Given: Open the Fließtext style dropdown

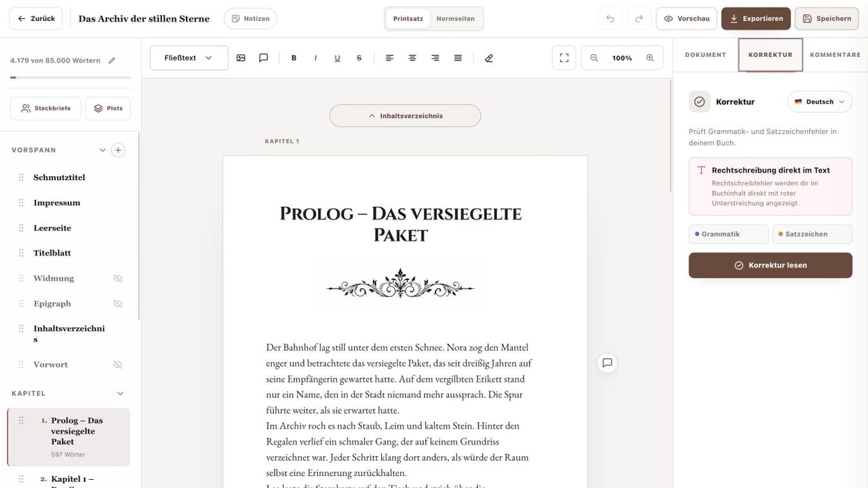Looking at the screenshot, I should coord(189,58).
